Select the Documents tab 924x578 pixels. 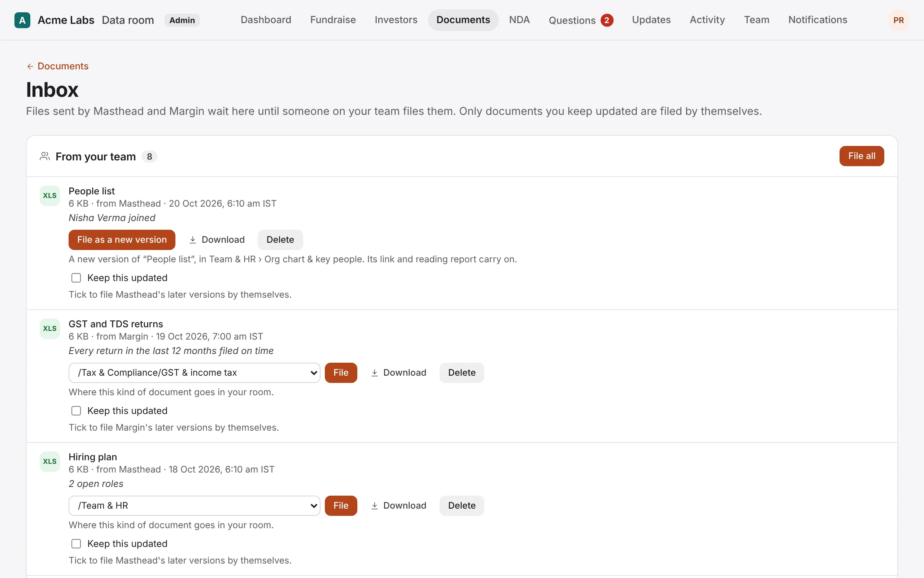[x=463, y=20]
